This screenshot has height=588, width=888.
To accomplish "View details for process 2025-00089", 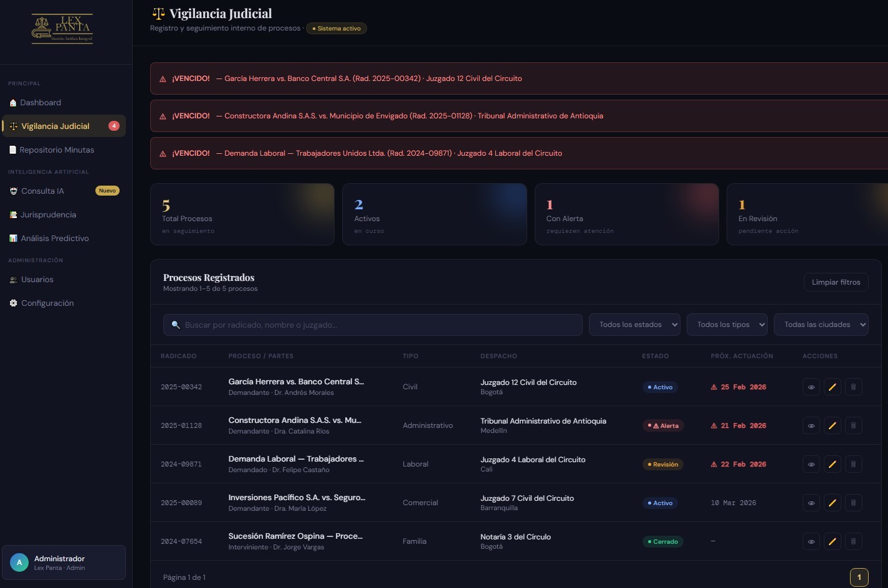I will tap(811, 503).
